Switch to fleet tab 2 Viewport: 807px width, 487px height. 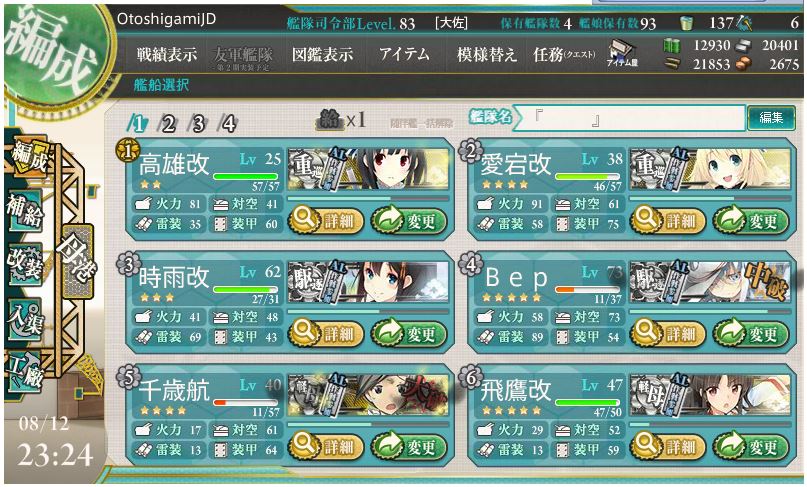167,124
